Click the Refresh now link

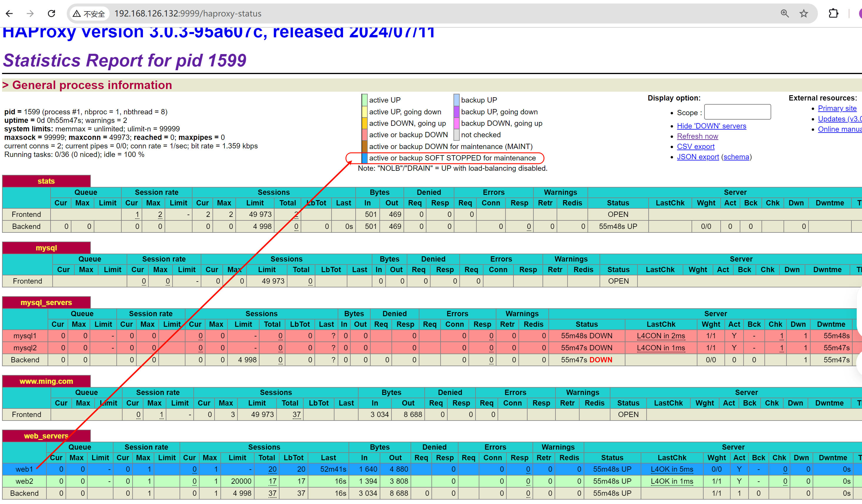point(697,136)
